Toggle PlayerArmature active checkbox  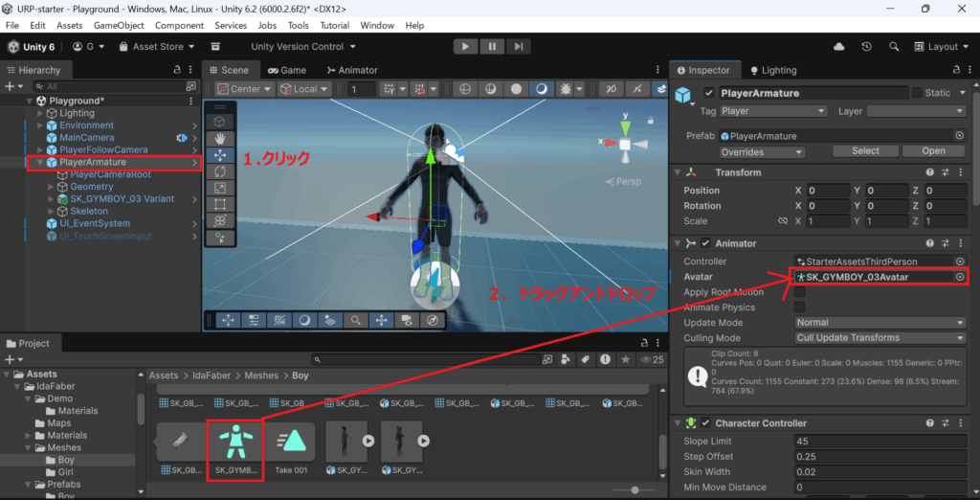coord(708,93)
